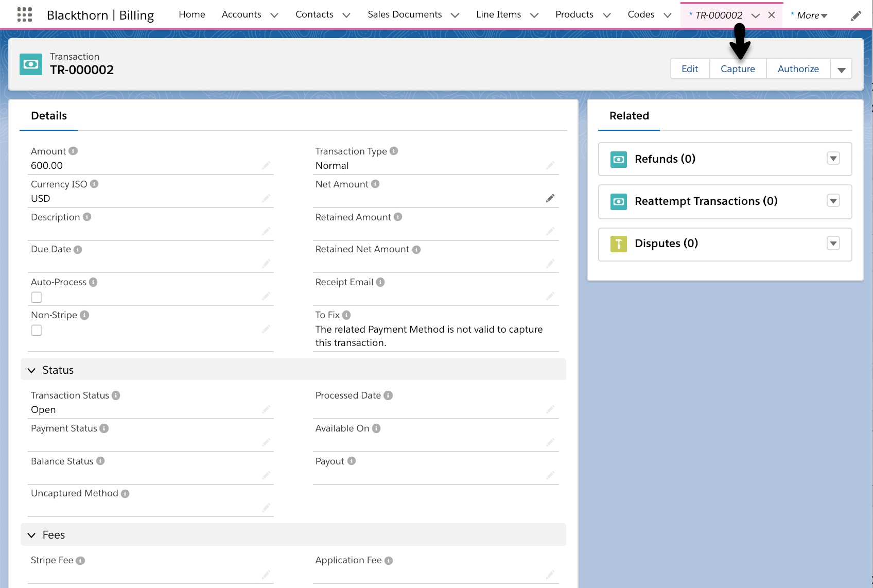873x588 pixels.
Task: Click info icon beside Retained Amount
Action: 398,217
